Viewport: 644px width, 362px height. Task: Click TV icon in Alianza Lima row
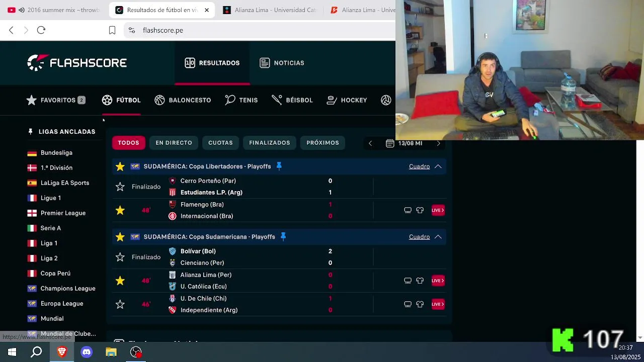point(408,281)
